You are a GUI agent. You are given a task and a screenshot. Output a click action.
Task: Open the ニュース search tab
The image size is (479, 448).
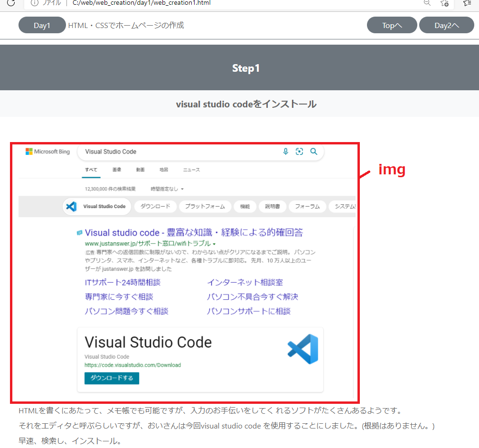[191, 170]
